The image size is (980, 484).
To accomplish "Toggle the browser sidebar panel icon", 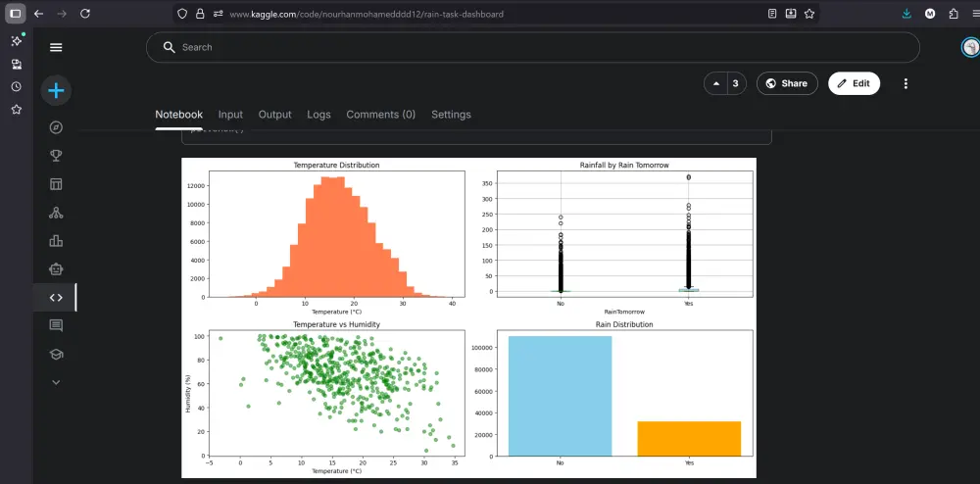I will [x=16, y=14].
